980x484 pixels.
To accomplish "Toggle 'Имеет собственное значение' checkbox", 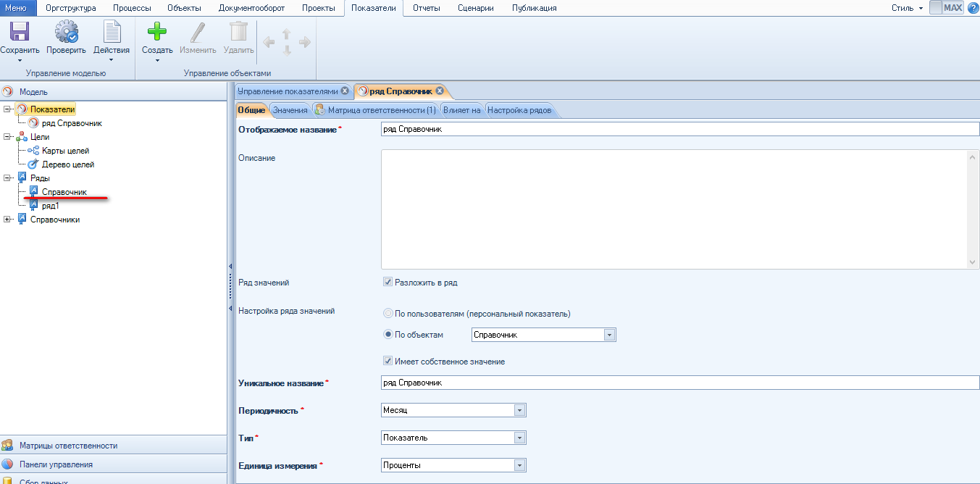I will [388, 362].
